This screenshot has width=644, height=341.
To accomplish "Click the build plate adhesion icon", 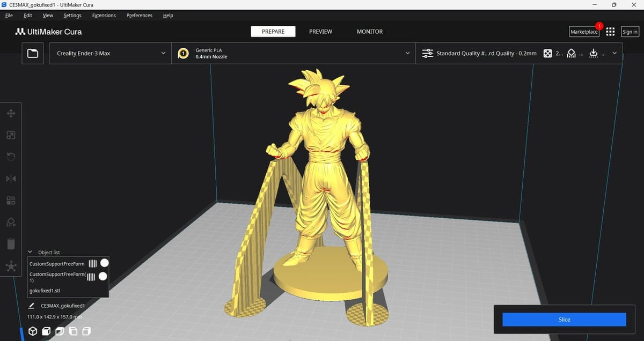I will pos(593,54).
